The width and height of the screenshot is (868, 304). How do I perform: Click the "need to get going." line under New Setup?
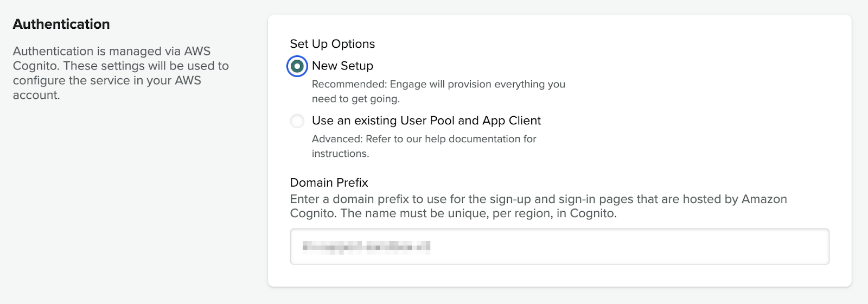(x=355, y=99)
